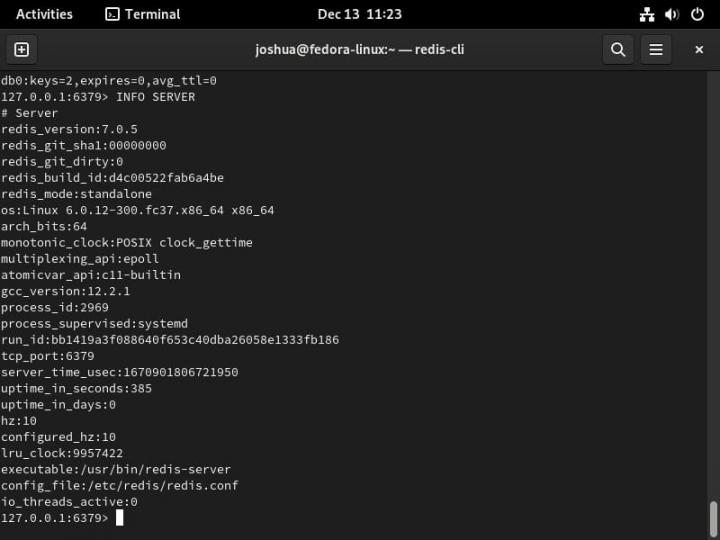Click the tcp_port:6379 line
Image resolution: width=720 pixels, height=540 pixels.
[47, 356]
